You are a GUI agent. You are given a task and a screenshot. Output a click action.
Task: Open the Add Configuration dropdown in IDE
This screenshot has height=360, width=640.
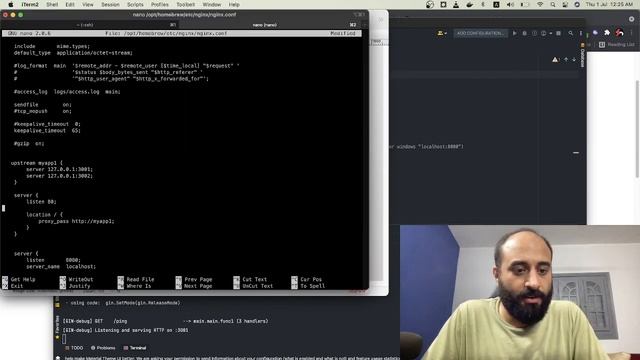[x=480, y=33]
